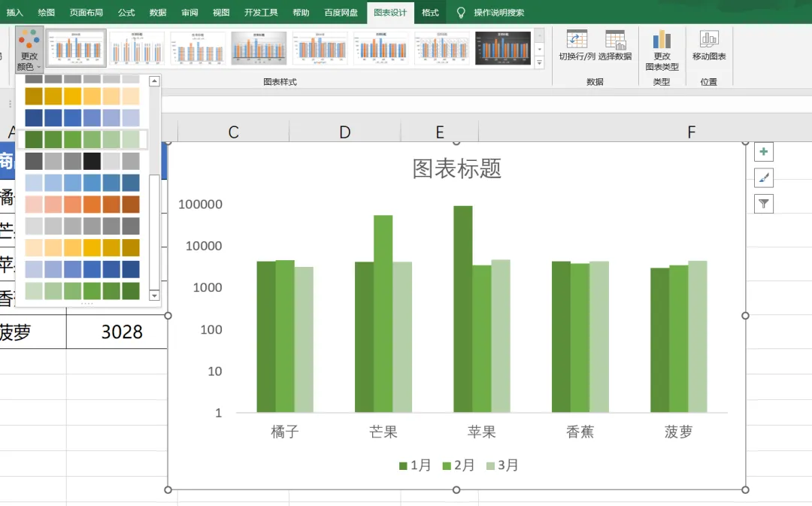Open the Chart Design (图表设计) tab
Screen dimensions: 812x506
coord(390,13)
